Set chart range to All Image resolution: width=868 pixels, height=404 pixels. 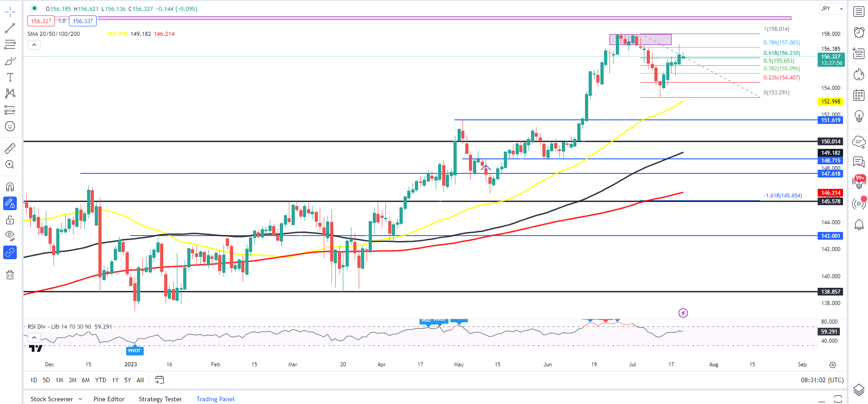pyautogui.click(x=140, y=380)
